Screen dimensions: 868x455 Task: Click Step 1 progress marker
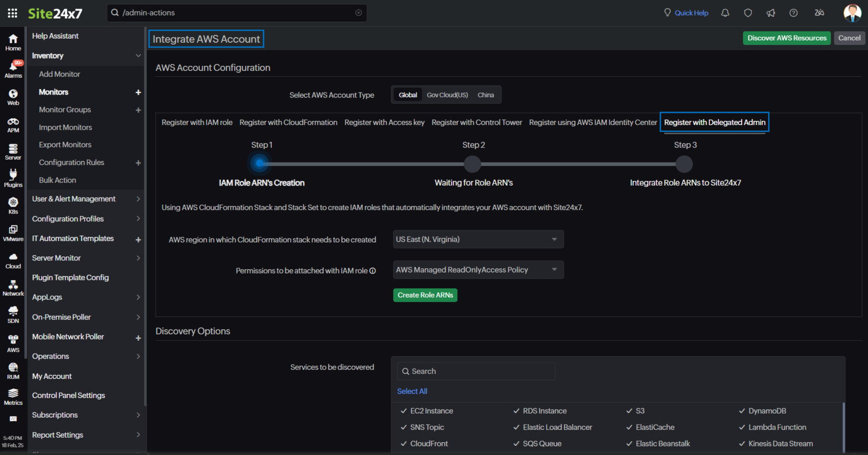click(260, 163)
